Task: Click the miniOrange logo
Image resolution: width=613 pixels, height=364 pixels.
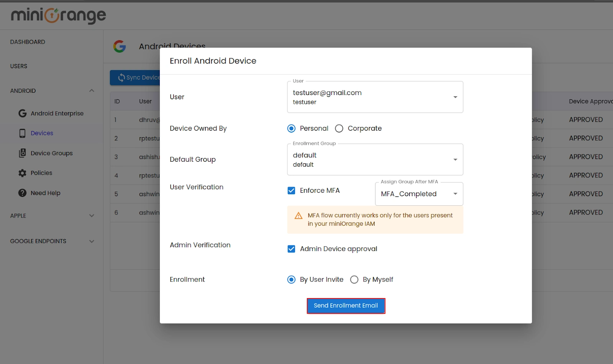Action: (x=57, y=15)
